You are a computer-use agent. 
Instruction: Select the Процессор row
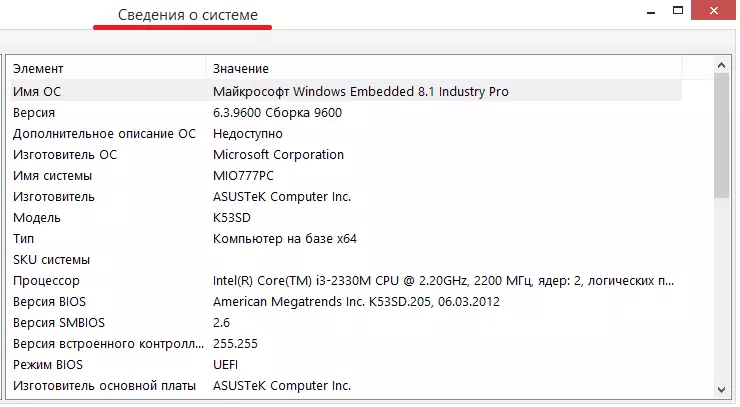coord(45,281)
